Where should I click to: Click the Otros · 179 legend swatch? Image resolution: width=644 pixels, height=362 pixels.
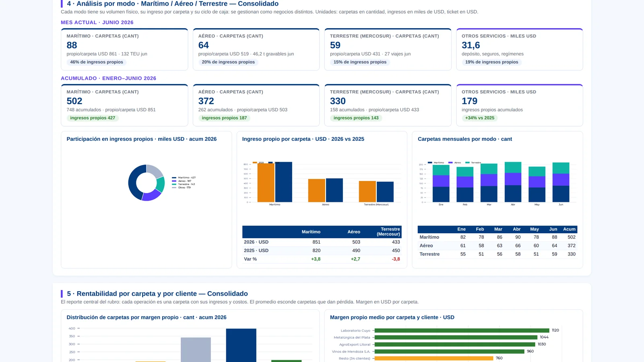pos(174,187)
